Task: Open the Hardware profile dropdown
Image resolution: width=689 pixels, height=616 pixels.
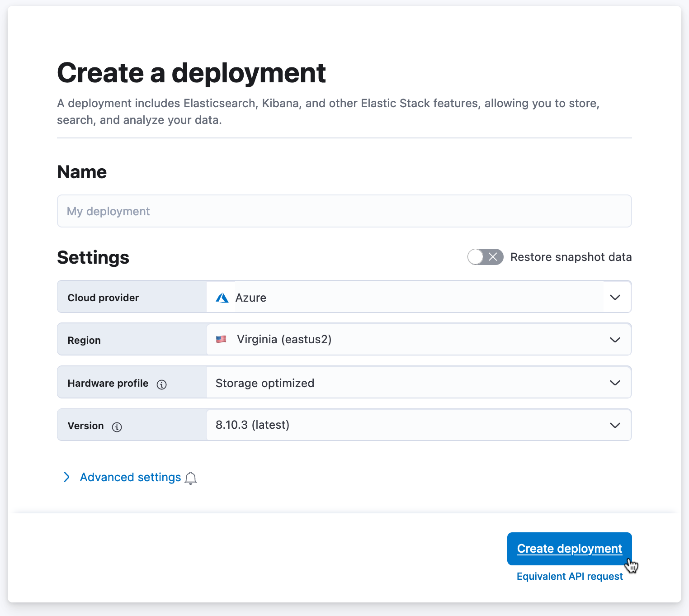Action: pos(615,383)
